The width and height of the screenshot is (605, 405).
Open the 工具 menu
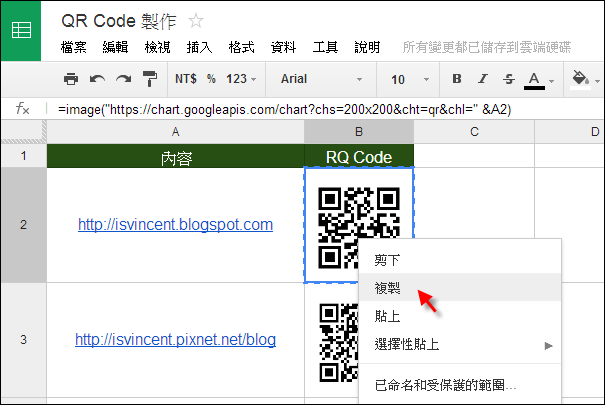click(326, 47)
